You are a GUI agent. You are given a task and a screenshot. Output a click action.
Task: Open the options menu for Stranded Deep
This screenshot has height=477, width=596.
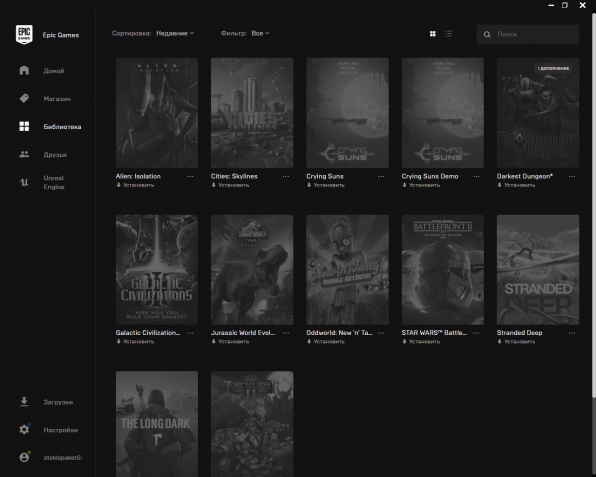(572, 333)
